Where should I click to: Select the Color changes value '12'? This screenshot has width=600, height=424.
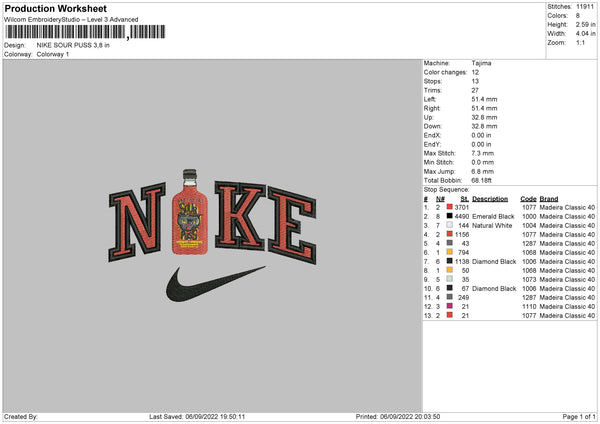coord(475,72)
